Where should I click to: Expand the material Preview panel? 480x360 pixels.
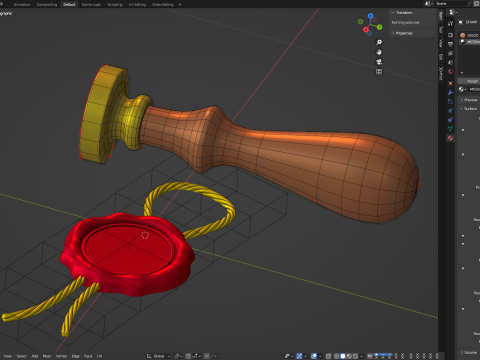click(470, 100)
